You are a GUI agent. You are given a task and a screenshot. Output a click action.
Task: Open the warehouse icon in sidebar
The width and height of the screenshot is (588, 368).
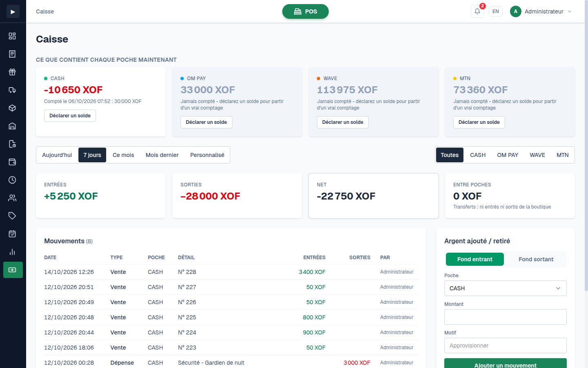[12, 126]
